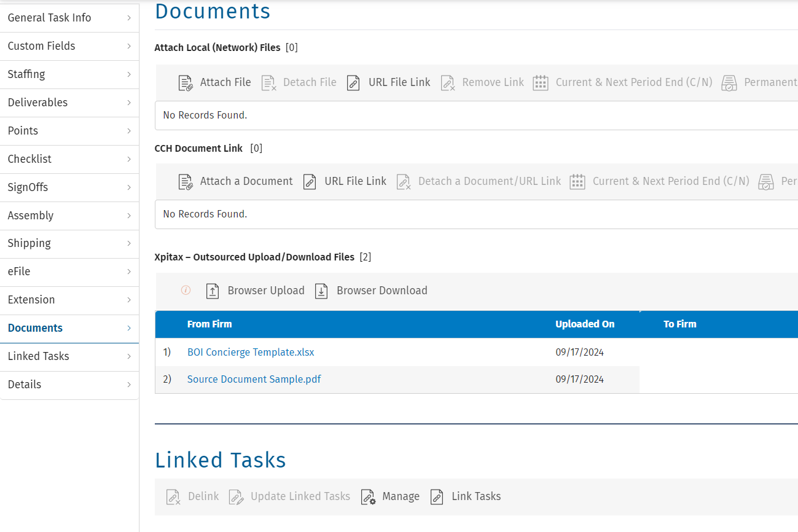Click the URL File Link icon under Attach Local Files
The image size is (798, 532).
point(353,83)
